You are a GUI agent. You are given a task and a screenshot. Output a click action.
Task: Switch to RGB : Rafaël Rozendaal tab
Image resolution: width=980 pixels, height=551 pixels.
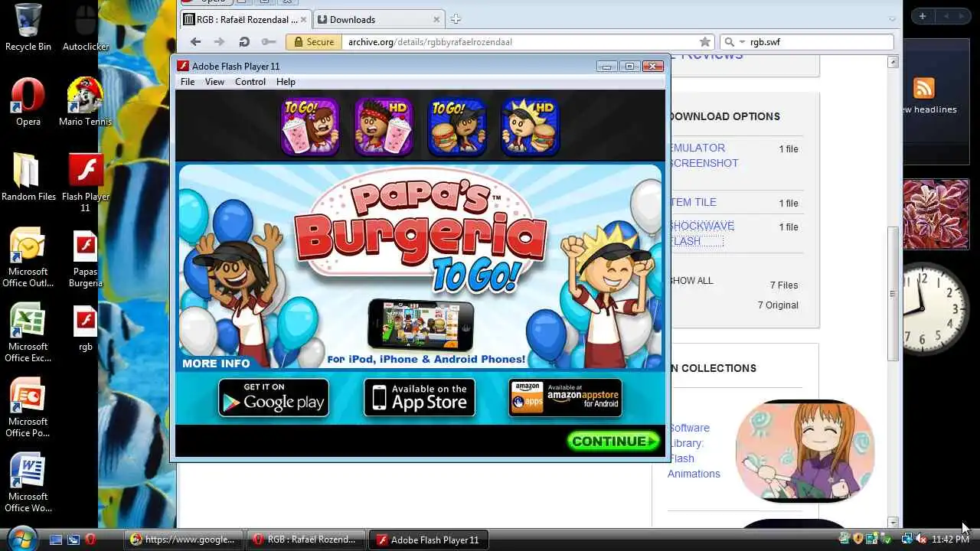245,19
